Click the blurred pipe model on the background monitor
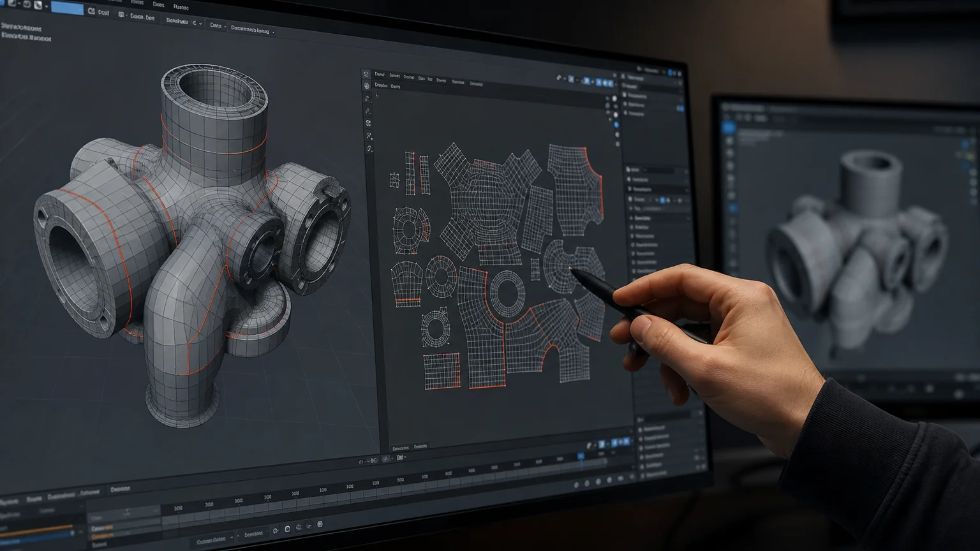Screen dimensions: 980x551 click(858, 249)
